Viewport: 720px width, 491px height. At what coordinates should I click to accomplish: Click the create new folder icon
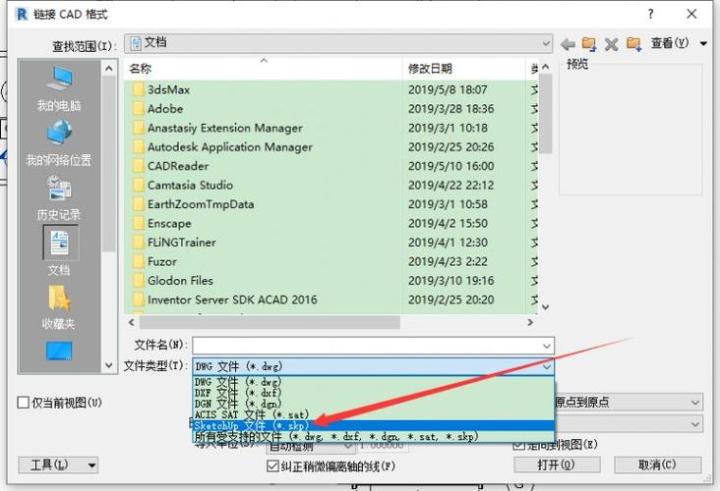[633, 44]
